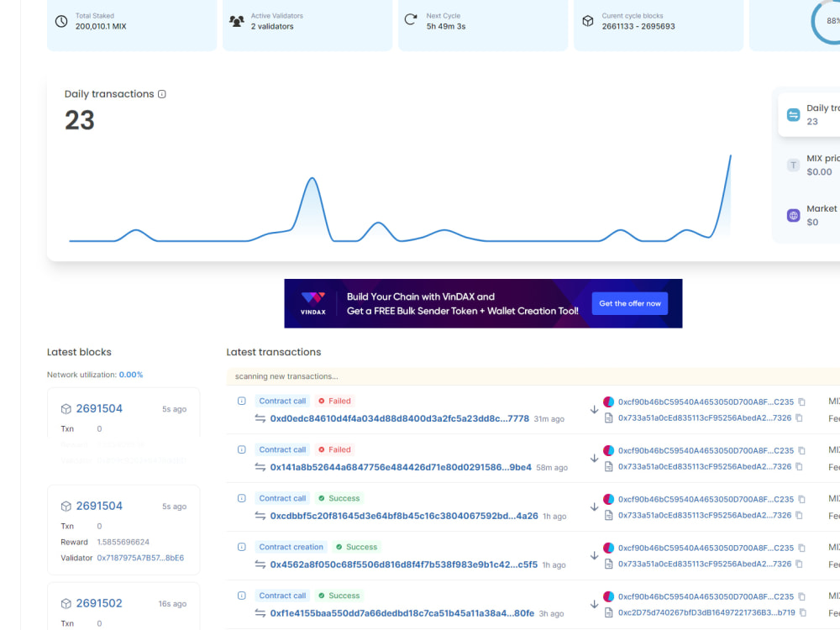
Task: Click the 2 validators value
Action: click(272, 26)
